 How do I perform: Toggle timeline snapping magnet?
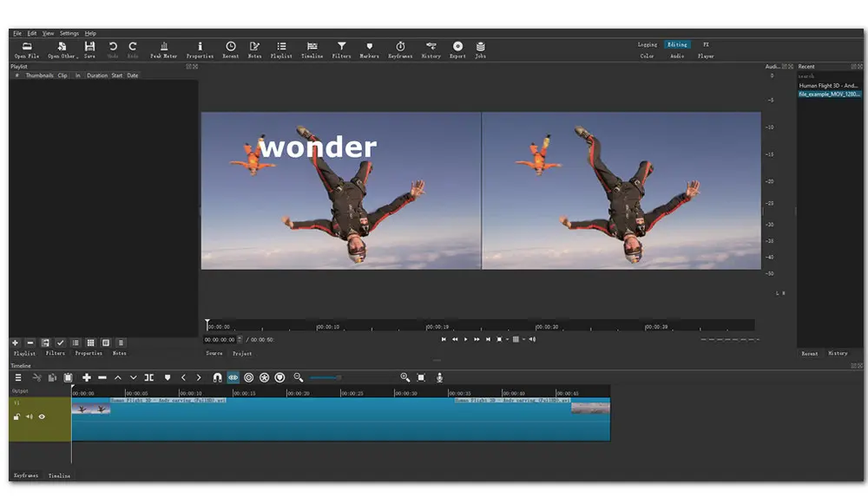coord(218,377)
